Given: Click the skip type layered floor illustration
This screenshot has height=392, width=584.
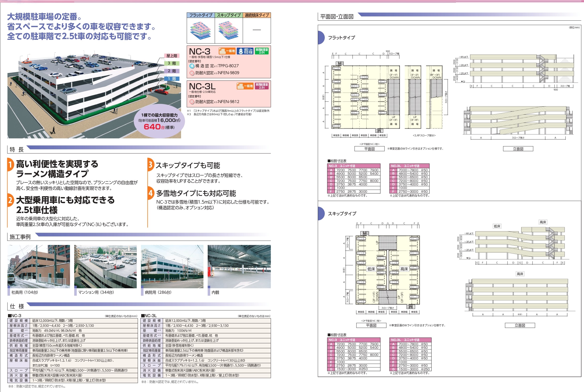Looking at the screenshot, I should (x=228, y=31).
